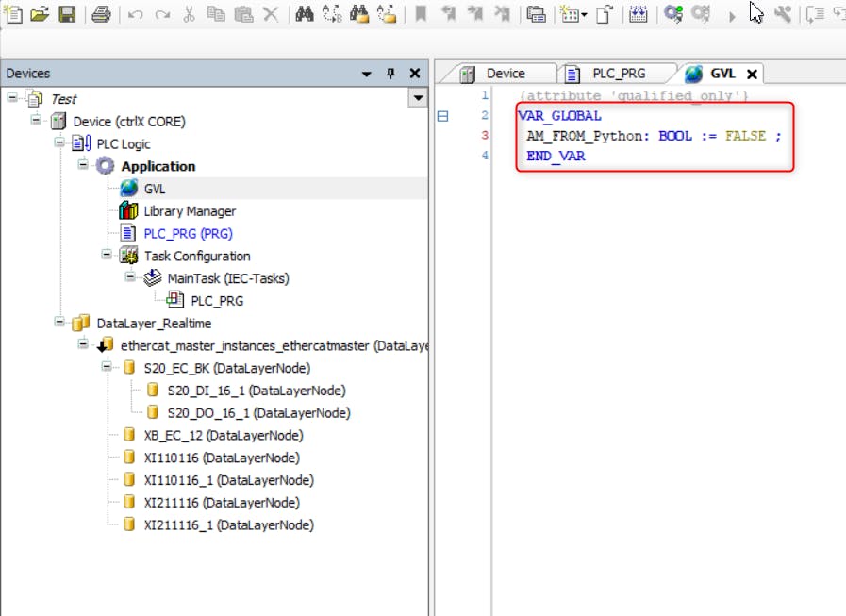Select the XI211116 (DataLayerNode) entry
Screen dimensions: 846x616
tap(222, 503)
